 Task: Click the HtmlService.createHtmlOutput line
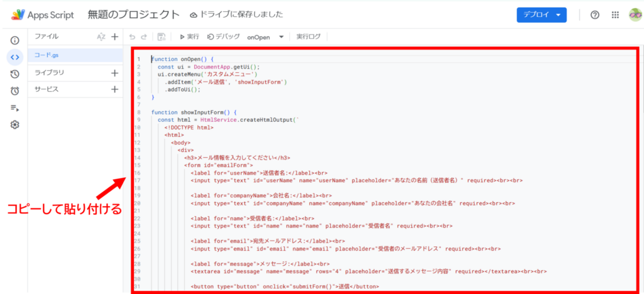tap(229, 120)
